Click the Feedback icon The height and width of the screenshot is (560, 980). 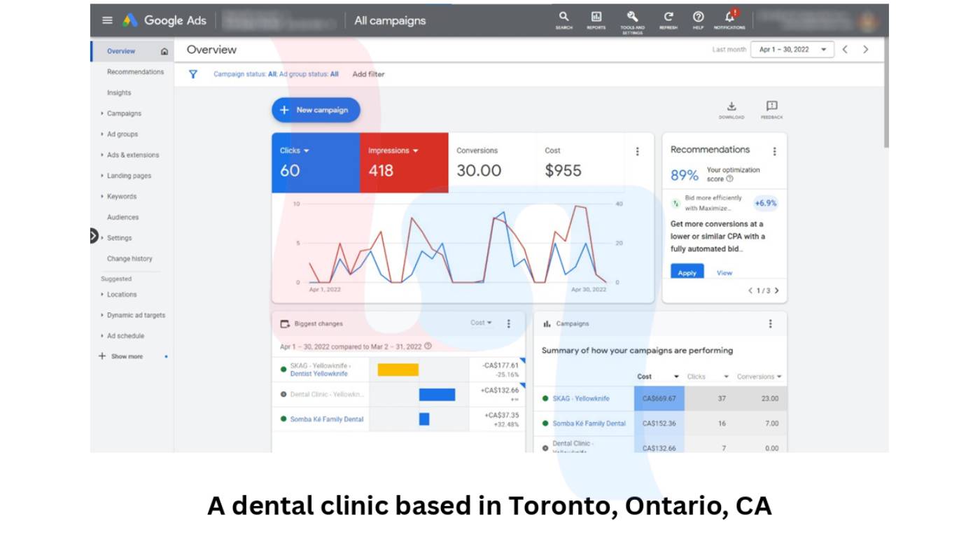pos(771,107)
